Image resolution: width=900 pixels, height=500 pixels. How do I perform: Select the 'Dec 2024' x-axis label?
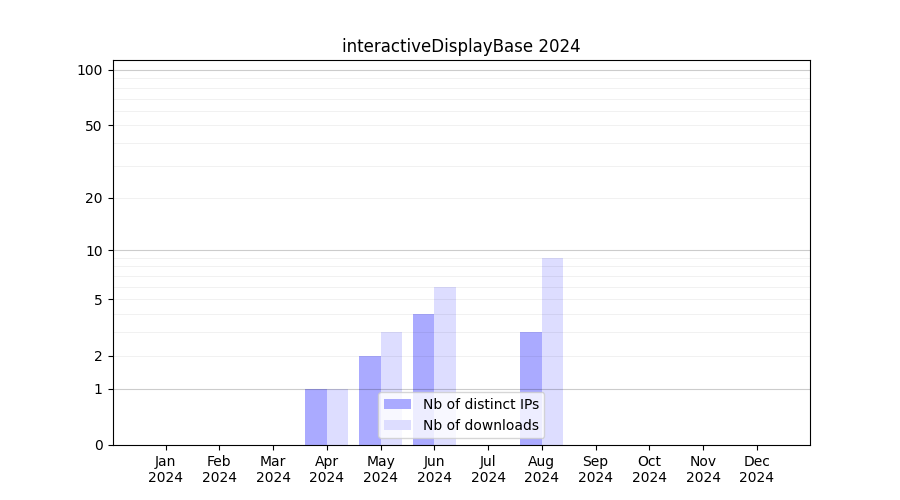pyautogui.click(x=756, y=469)
